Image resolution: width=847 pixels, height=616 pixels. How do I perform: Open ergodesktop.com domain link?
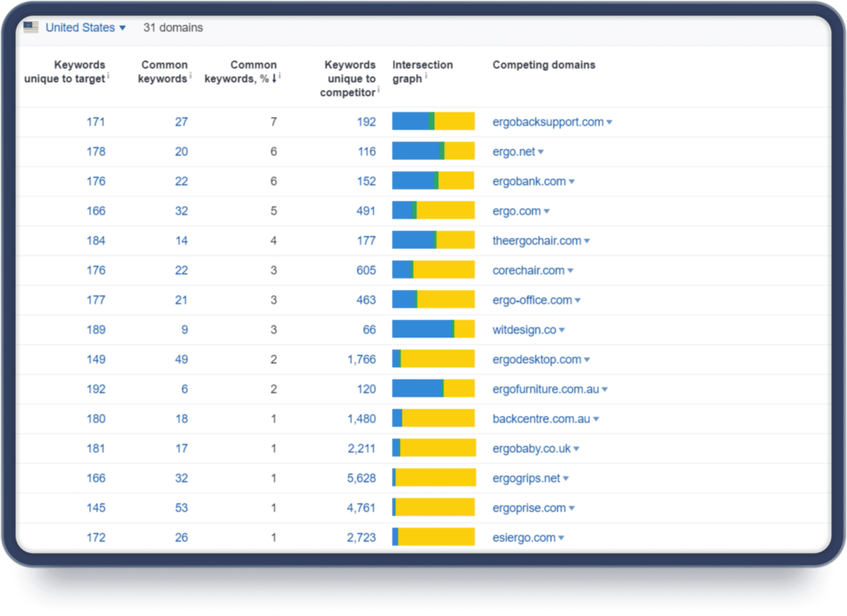click(536, 360)
